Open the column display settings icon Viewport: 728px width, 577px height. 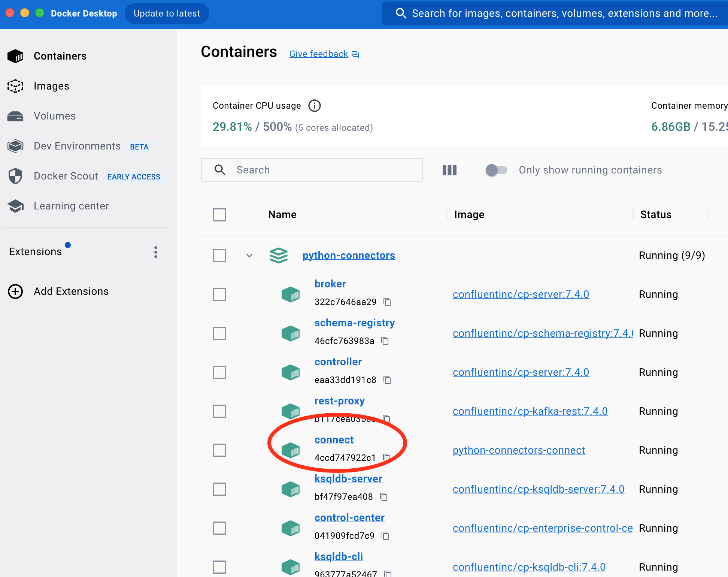pyautogui.click(x=449, y=170)
